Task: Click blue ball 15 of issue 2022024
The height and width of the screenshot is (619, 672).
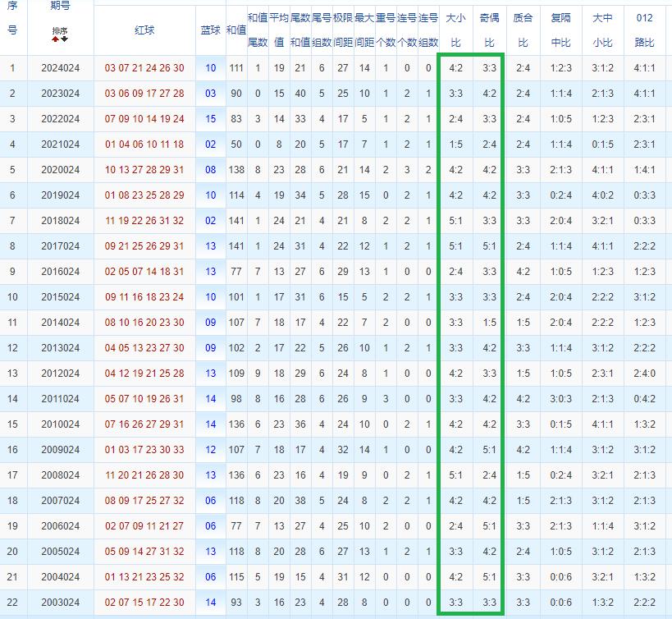Action: click(211, 119)
